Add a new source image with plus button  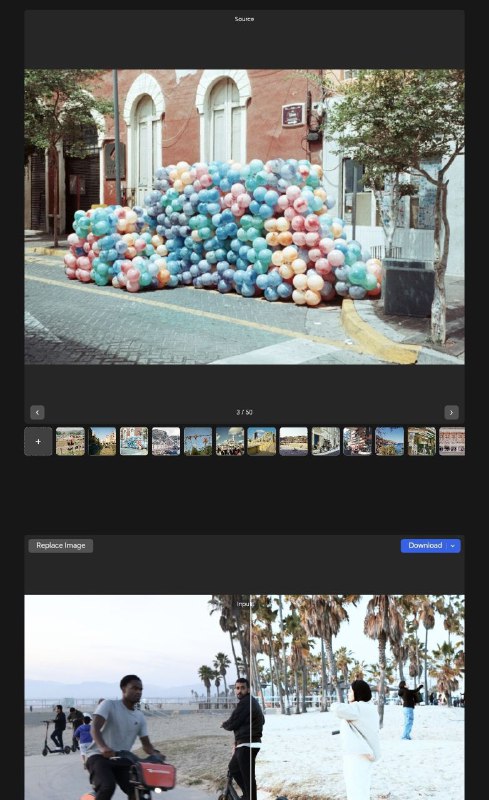click(38, 441)
